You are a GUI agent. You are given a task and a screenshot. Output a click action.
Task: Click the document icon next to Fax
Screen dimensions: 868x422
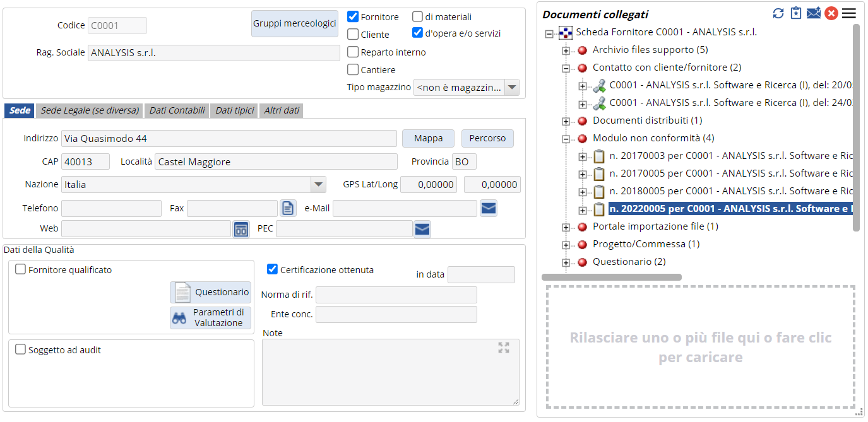287,208
